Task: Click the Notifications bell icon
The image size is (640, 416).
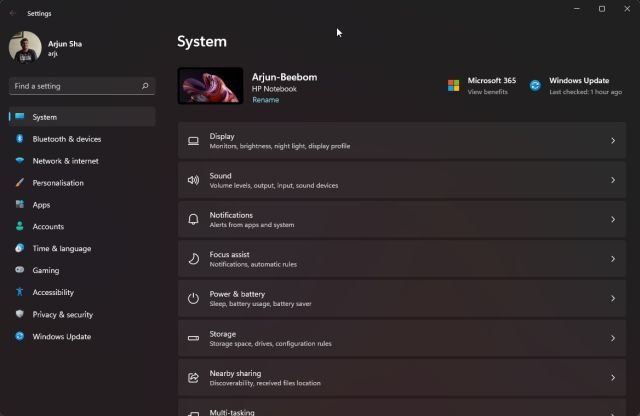Action: (193, 220)
